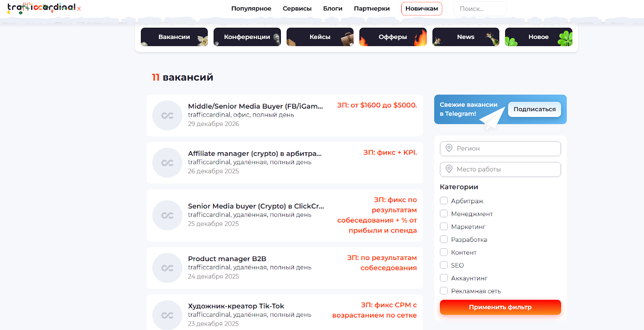Click company logo of Senior Media buyer Crypto vacancy
The image size is (644, 330).
pos(167,215)
